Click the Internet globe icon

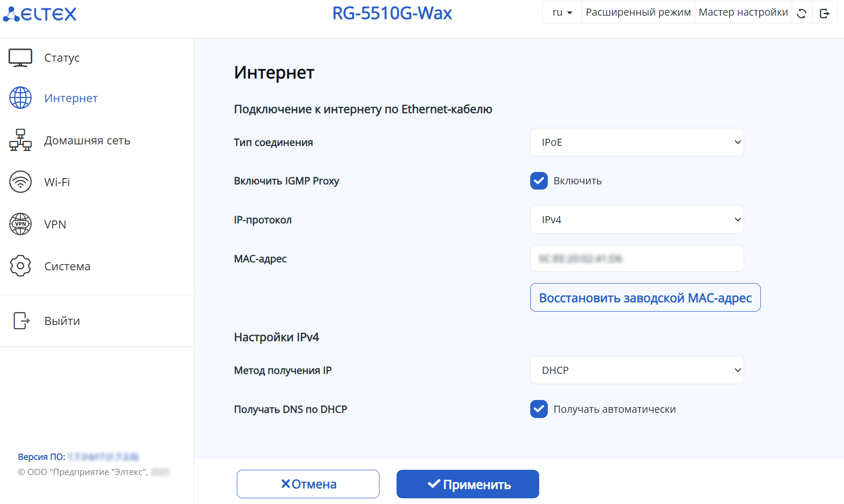pos(20,98)
